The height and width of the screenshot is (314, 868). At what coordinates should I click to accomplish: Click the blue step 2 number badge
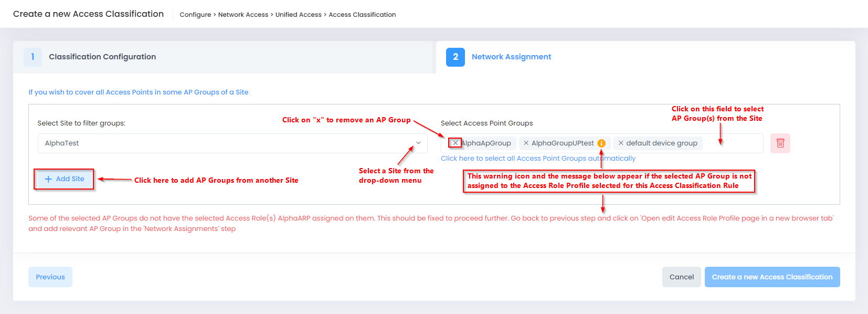coord(455,57)
